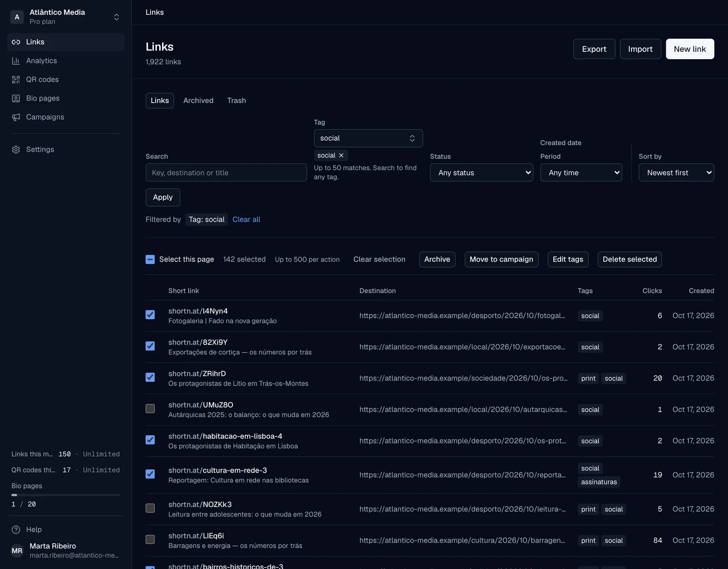Uncheck the habitacao-em-lisboa-4 row checkbox
This screenshot has height=569, width=728.
[x=150, y=440]
